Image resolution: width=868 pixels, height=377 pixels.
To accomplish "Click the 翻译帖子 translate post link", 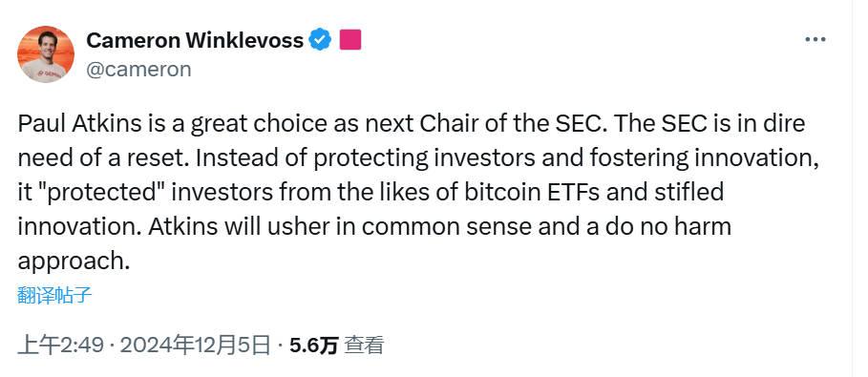I will (54, 296).
